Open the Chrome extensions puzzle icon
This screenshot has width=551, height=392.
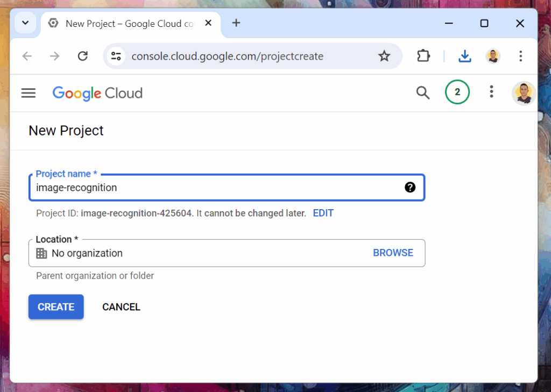[423, 56]
